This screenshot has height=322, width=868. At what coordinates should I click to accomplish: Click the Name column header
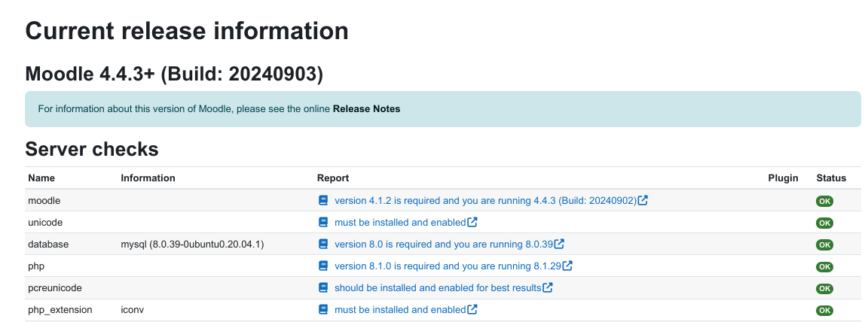41,178
